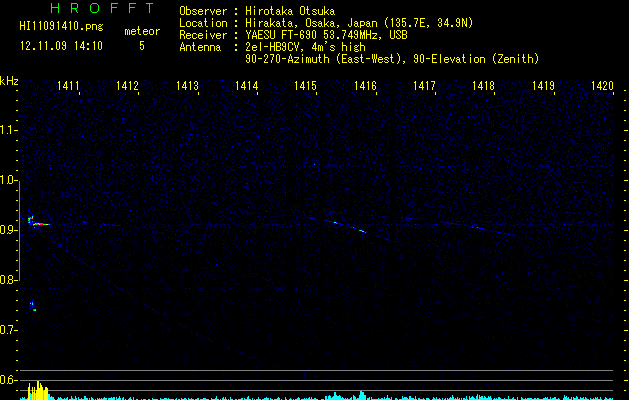Viewport: 629px width, 400px height.
Task: Click time axis label 1419
Action: 543,86
